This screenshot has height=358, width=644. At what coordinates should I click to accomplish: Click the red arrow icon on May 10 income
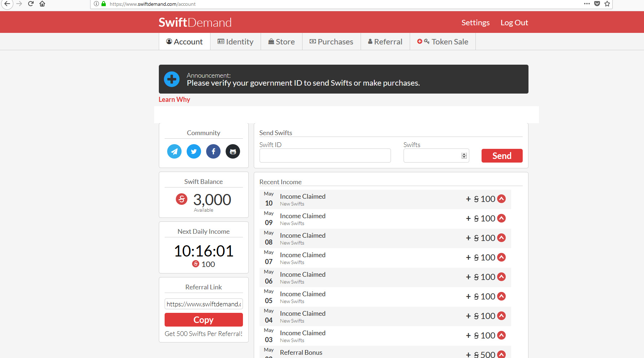pyautogui.click(x=501, y=199)
